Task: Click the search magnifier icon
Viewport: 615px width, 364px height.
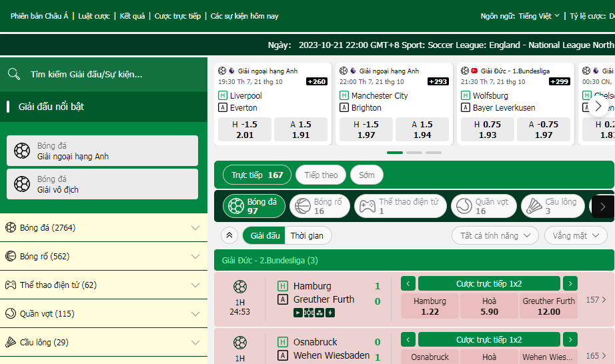Action: tap(14, 73)
